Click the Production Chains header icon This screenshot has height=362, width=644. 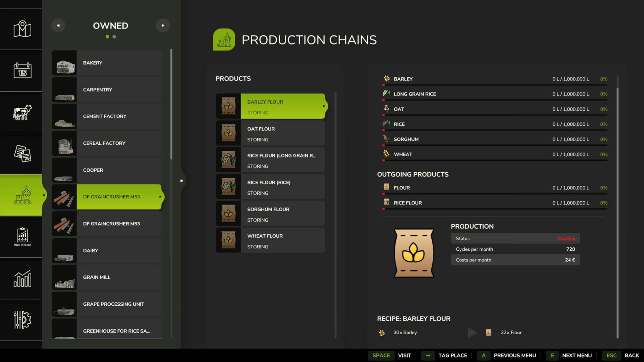224,40
